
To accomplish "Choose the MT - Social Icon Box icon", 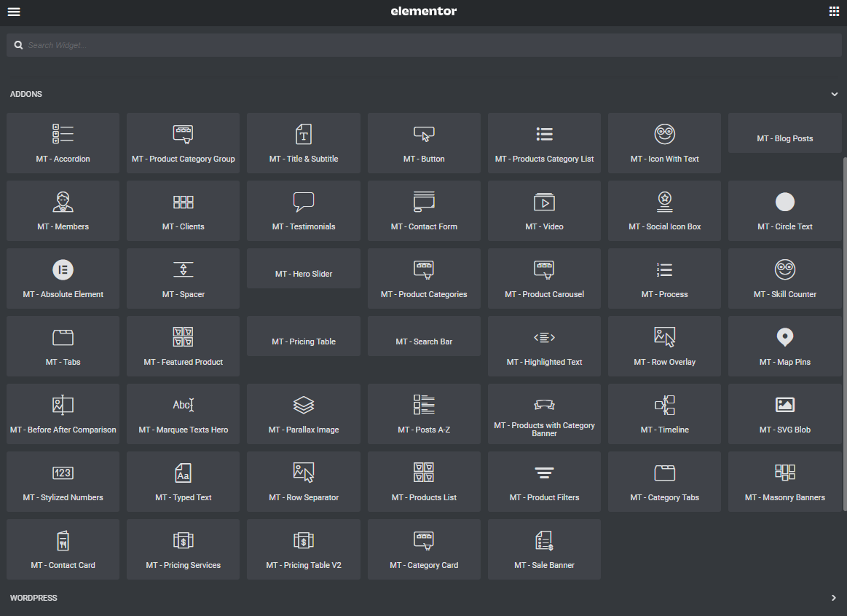I will point(664,202).
